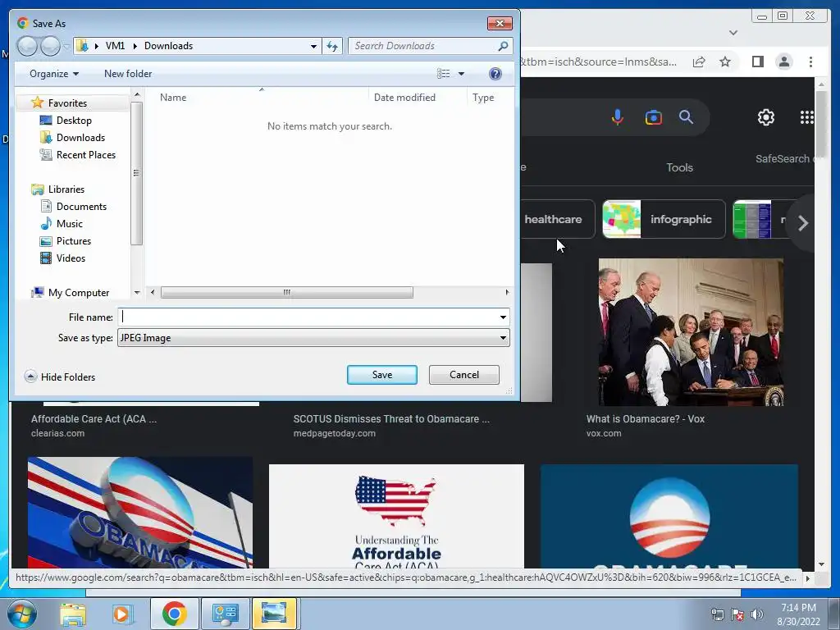Open the Videos library
The width and height of the screenshot is (840, 630).
click(x=71, y=258)
